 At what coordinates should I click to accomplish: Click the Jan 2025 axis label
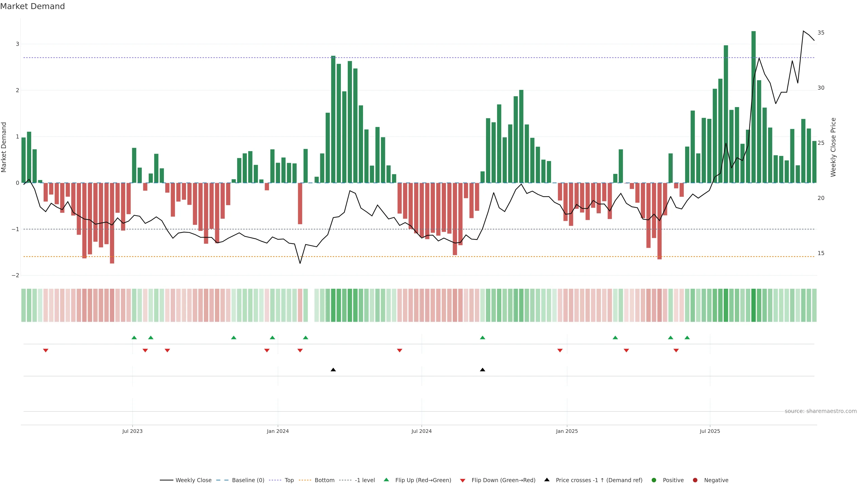567,431
